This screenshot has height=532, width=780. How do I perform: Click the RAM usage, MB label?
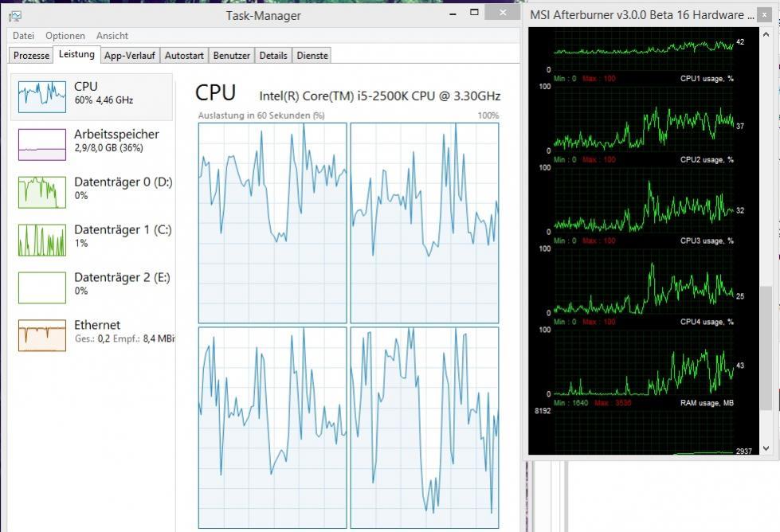click(x=707, y=403)
